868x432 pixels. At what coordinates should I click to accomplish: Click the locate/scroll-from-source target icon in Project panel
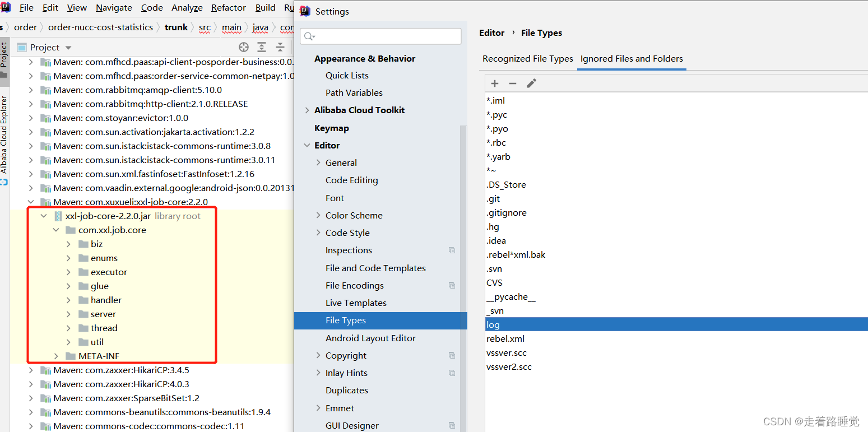click(x=243, y=47)
